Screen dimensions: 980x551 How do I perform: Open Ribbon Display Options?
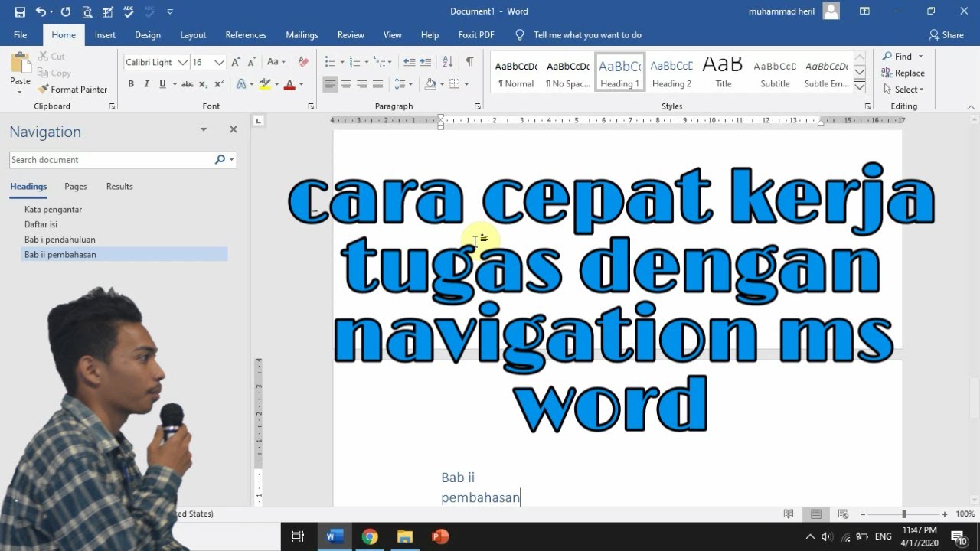(x=864, y=11)
